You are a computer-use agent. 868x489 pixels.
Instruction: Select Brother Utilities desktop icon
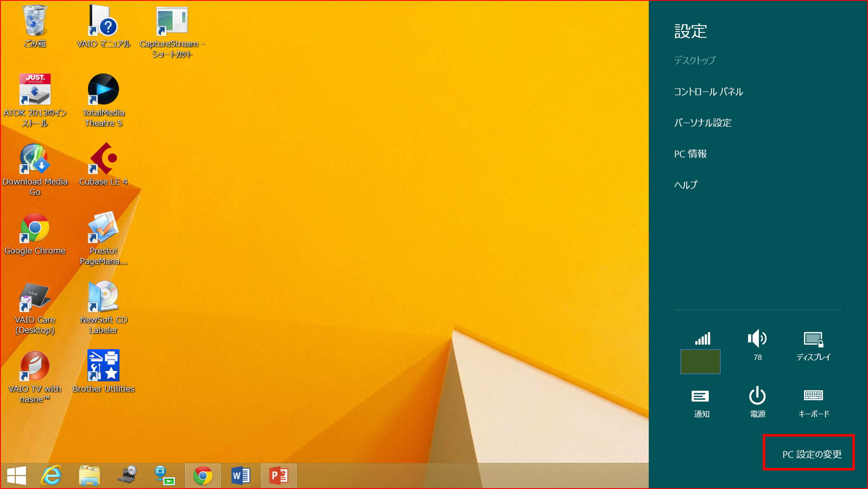[103, 371]
